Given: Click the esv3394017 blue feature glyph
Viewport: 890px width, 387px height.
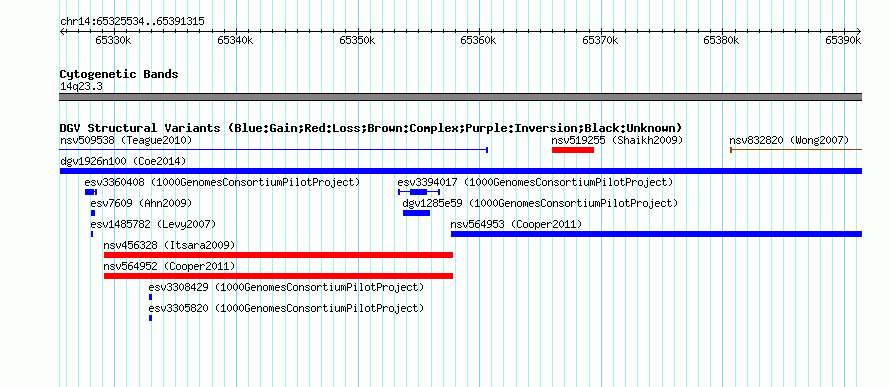Looking at the screenshot, I should (419, 192).
